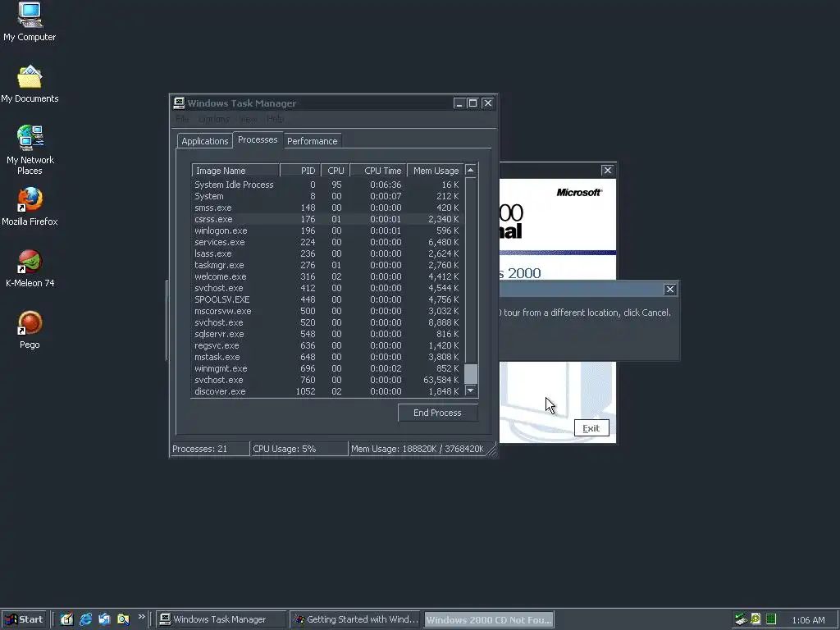Select the smss.exe process row

point(327,208)
